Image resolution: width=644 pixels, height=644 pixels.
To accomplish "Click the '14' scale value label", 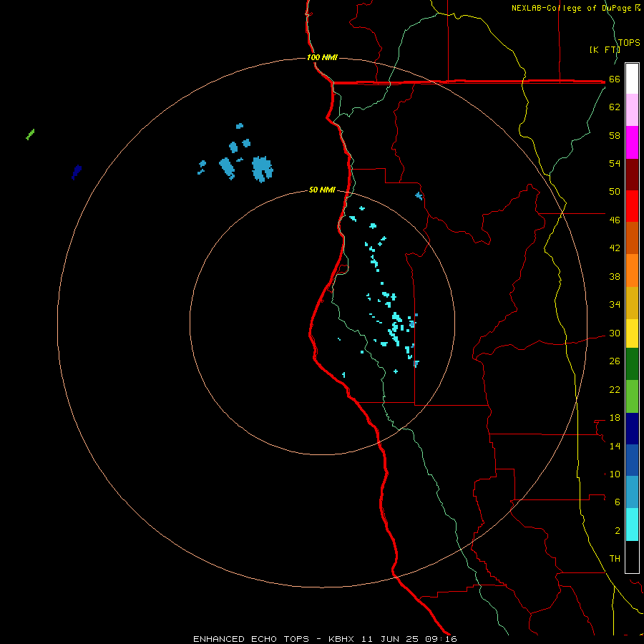I will [x=615, y=446].
